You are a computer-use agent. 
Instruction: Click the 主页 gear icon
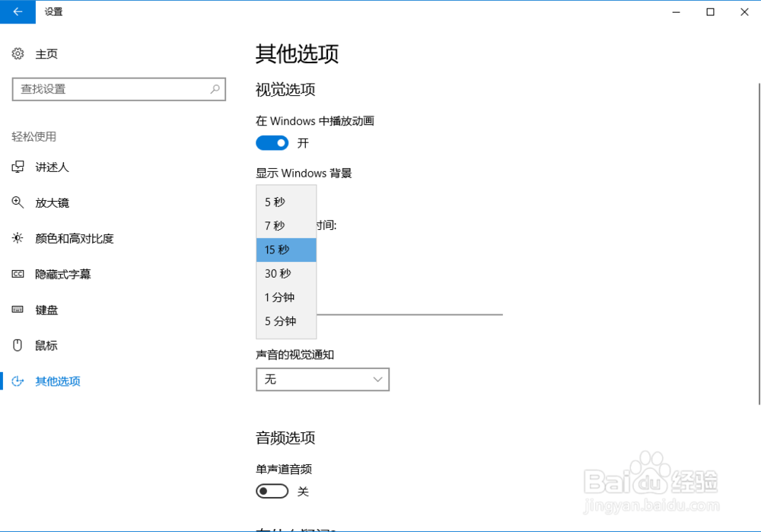18,53
